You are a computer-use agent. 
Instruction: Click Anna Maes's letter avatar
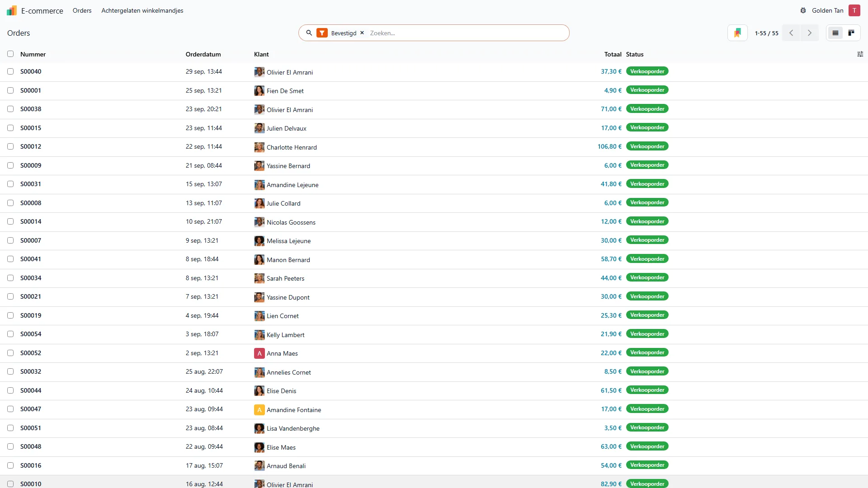[259, 353]
